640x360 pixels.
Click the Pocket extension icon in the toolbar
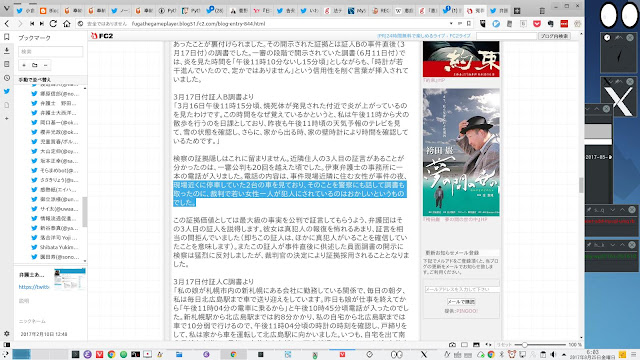(x=537, y=24)
